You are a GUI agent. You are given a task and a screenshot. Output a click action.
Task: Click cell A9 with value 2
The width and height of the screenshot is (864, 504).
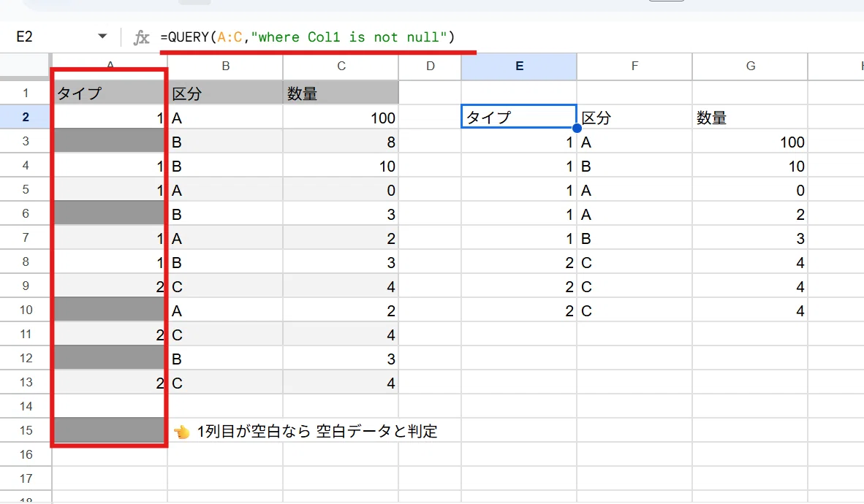point(110,286)
